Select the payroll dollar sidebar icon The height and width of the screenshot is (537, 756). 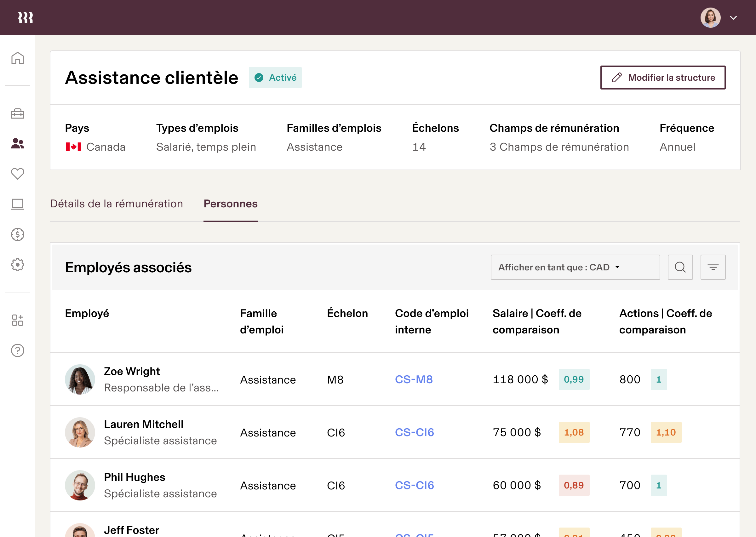click(x=17, y=235)
